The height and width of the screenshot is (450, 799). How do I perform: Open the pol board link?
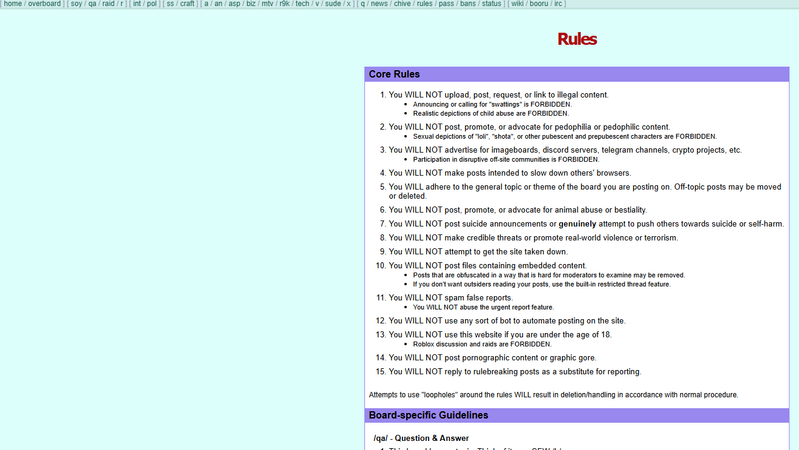[152, 4]
